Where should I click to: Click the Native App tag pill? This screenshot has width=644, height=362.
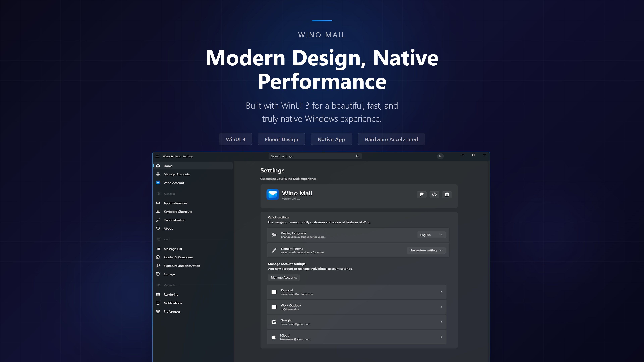[x=331, y=139]
